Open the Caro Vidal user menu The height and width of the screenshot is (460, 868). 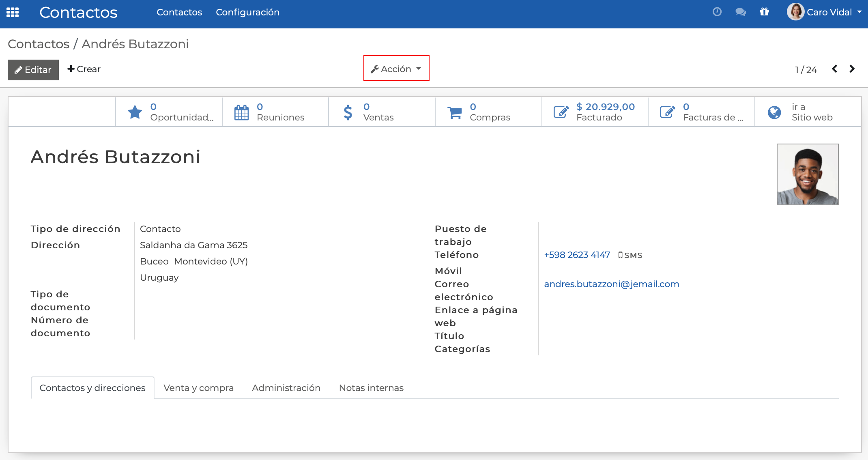pos(824,12)
